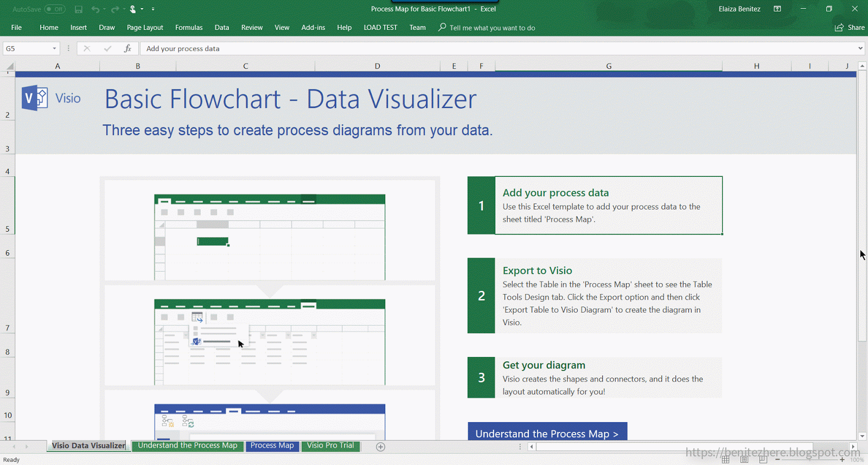Click the Page Break Preview icon in status bar
Screen dimensions: 868x465
[x=763, y=460]
